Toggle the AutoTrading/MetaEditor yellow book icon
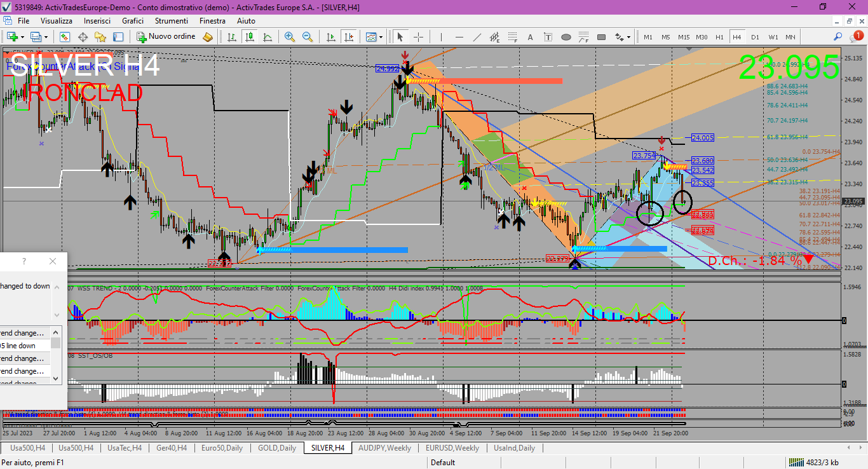The height and width of the screenshot is (469, 868). (x=208, y=37)
